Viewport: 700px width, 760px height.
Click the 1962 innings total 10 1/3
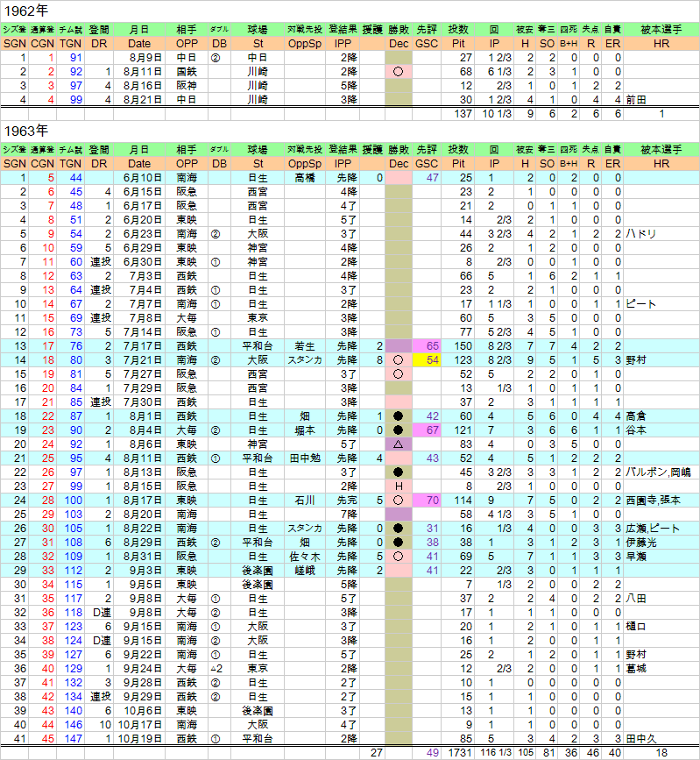(493, 114)
